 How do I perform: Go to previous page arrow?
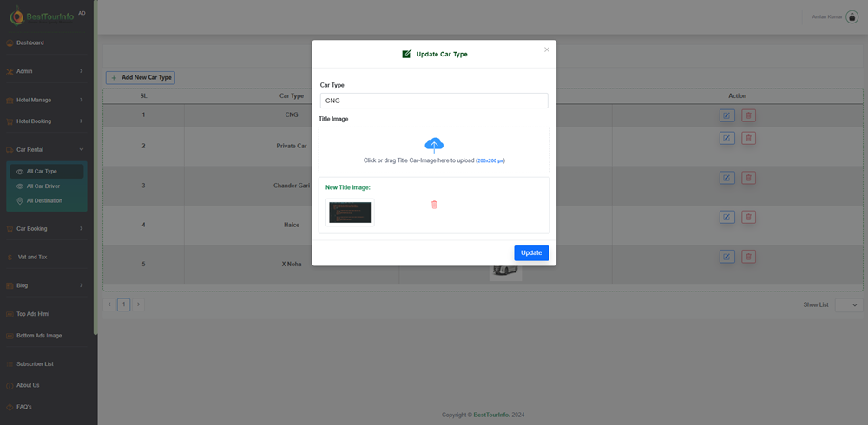(109, 304)
